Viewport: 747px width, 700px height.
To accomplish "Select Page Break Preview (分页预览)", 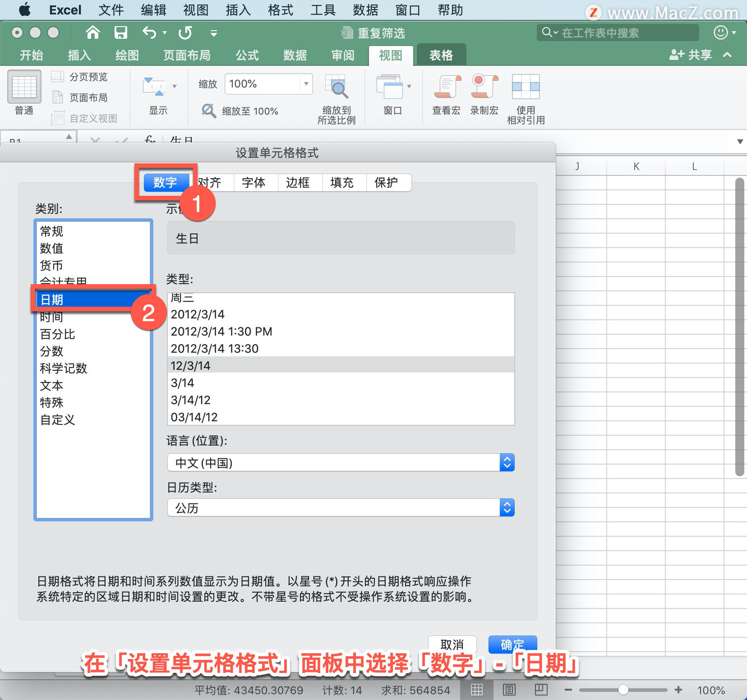I will tap(80, 77).
